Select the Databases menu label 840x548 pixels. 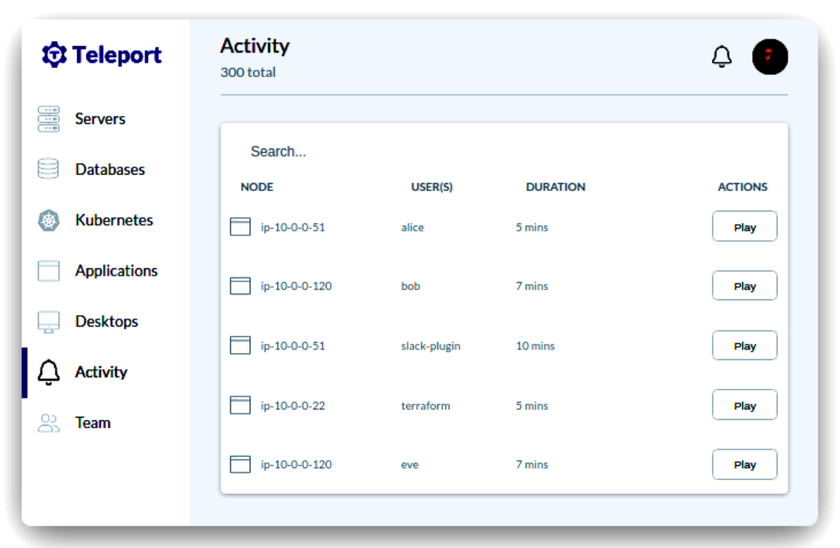(110, 169)
